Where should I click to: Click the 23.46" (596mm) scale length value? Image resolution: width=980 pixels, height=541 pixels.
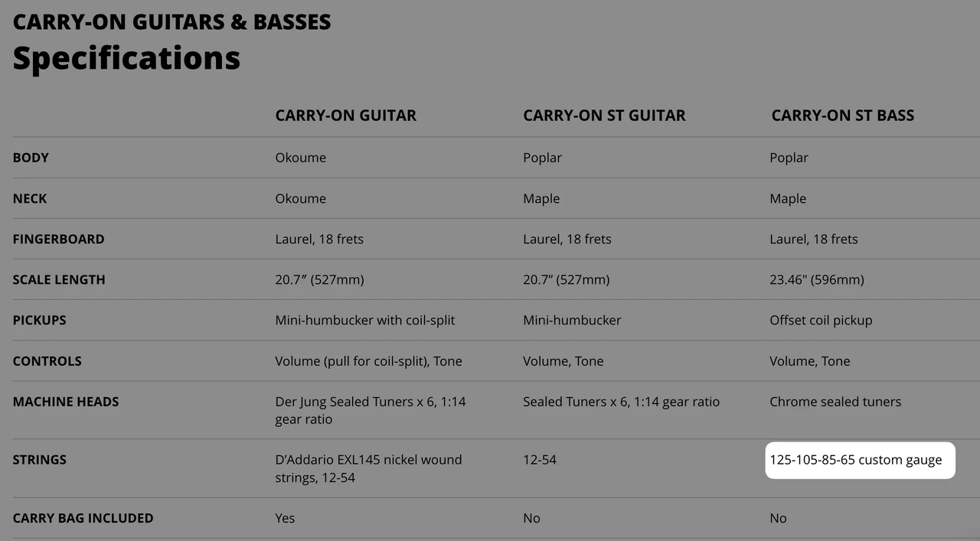pos(816,279)
